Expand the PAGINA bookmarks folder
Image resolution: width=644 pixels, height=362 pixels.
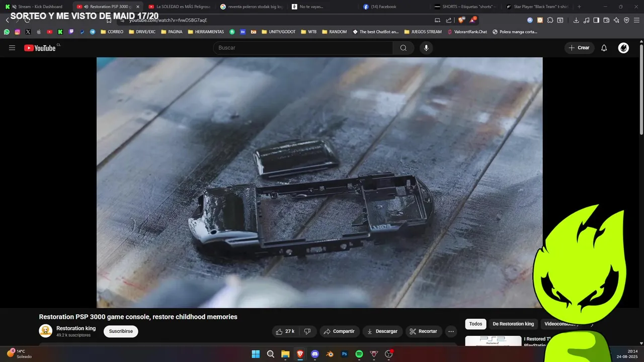pos(172,32)
